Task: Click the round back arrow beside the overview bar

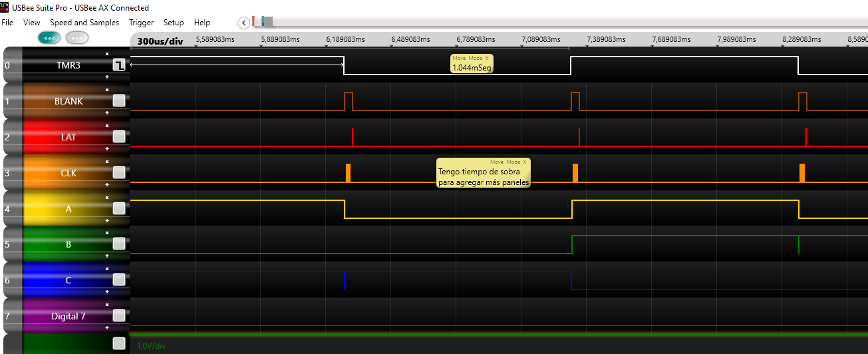Action: pos(244,23)
